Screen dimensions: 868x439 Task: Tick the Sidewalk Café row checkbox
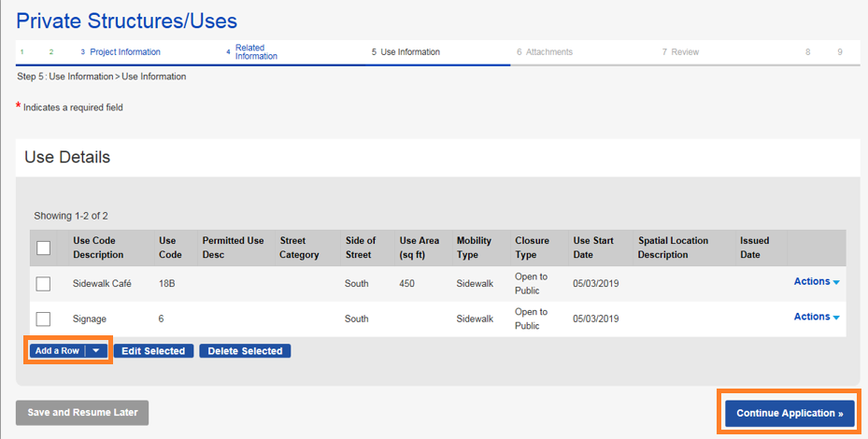pos(43,283)
